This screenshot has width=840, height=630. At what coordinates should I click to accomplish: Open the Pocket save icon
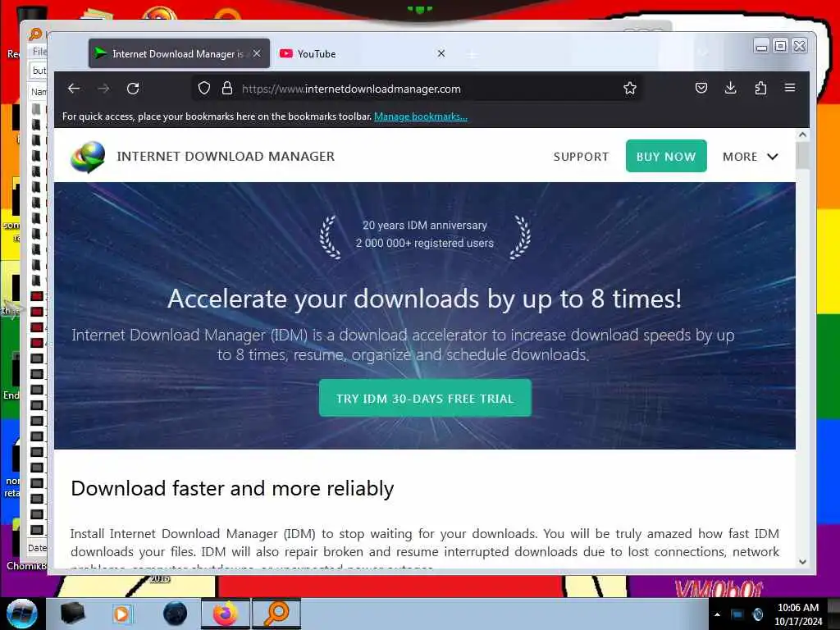[701, 88]
